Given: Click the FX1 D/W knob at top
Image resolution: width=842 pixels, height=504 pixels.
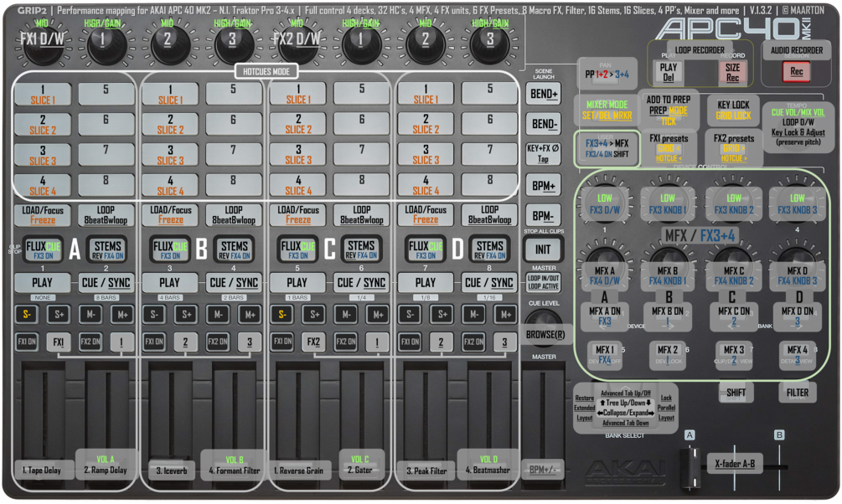Looking at the screenshot, I should point(42,43).
